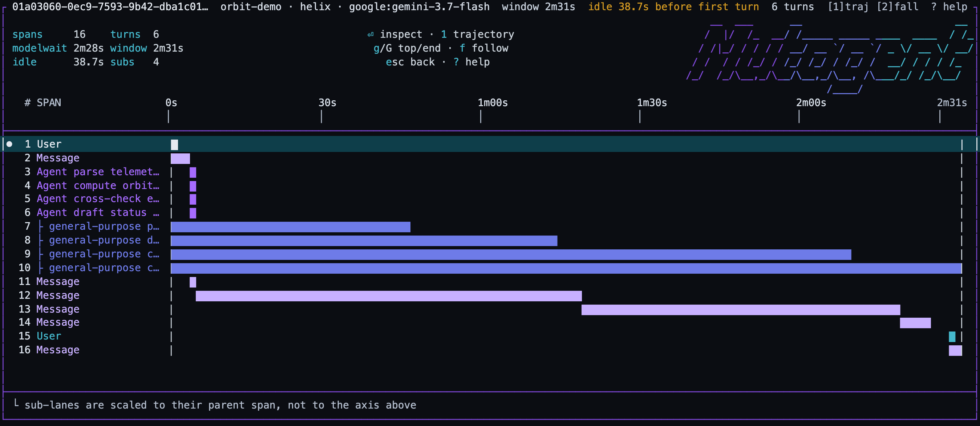The height and width of the screenshot is (426, 980).
Task: Click the small bar for span 11 Message
Action: tap(193, 282)
